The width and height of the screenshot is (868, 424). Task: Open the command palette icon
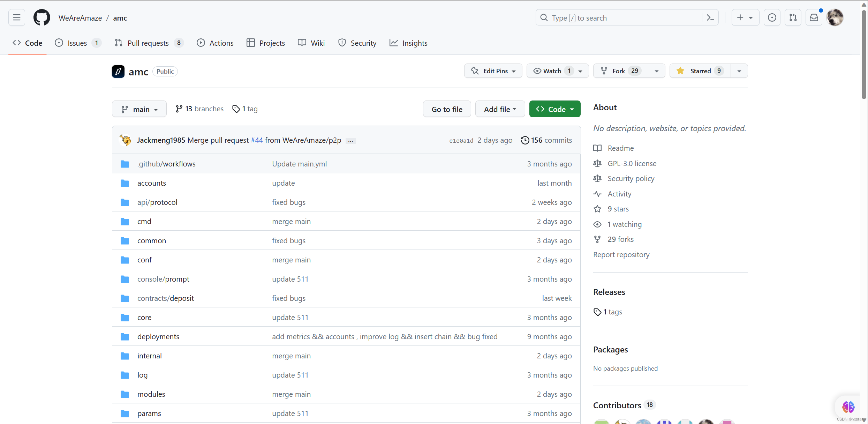(x=710, y=17)
